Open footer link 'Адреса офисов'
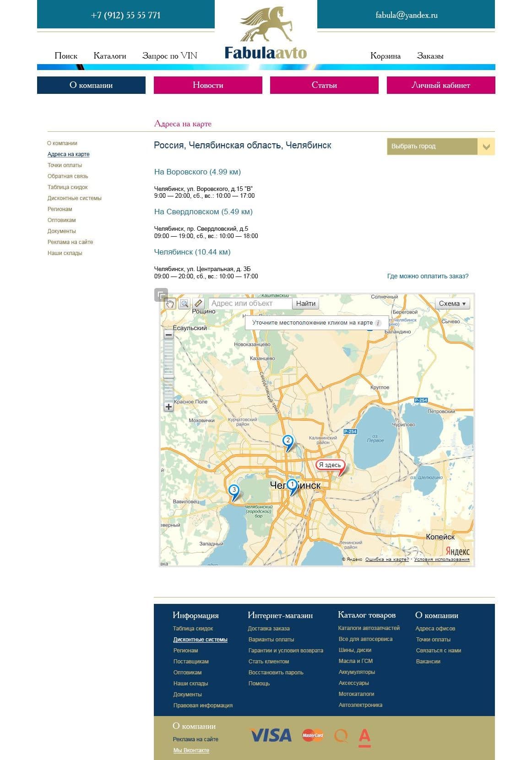The height and width of the screenshot is (760, 532). (435, 629)
